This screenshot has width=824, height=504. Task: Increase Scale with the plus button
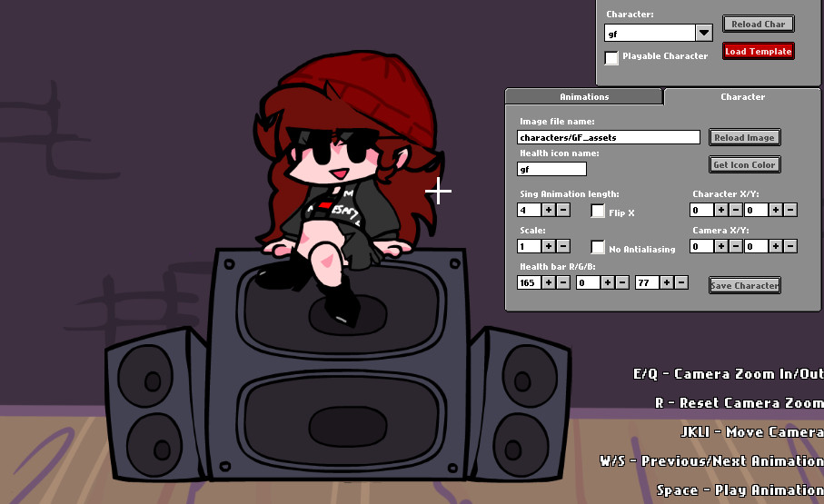[x=549, y=246]
